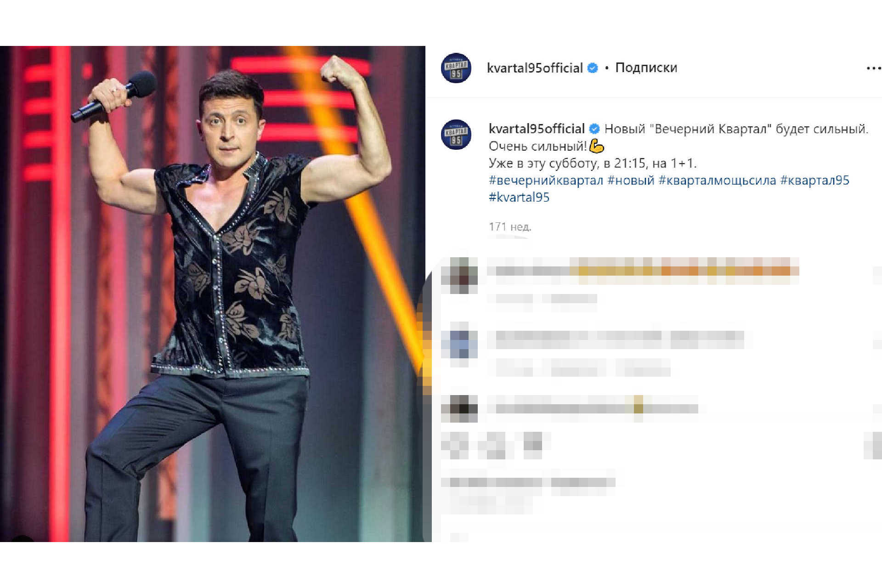Screen dimensions: 882x588
Task: Open the #новый hashtag
Action: click(x=631, y=180)
